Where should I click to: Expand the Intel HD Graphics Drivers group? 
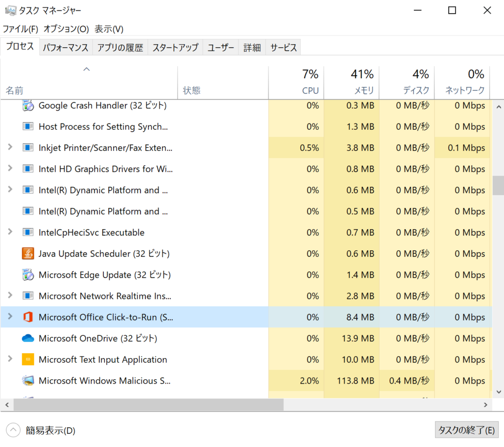point(10,168)
